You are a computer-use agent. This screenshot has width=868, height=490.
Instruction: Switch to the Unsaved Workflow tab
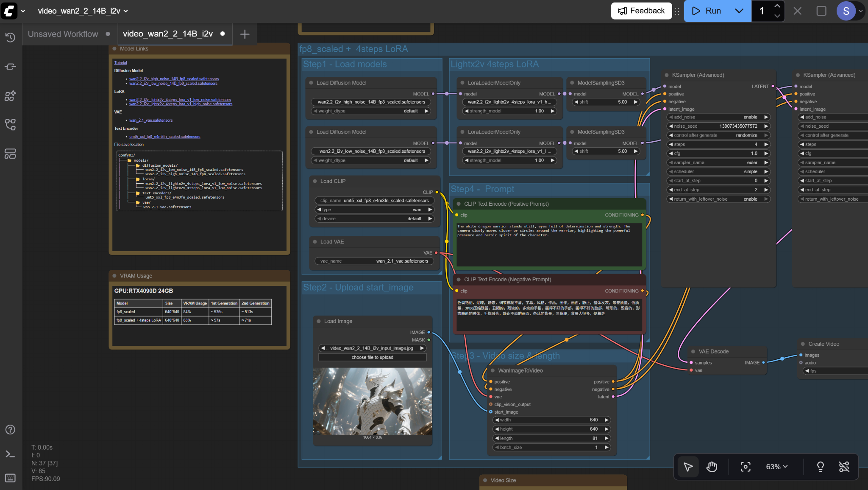pos(63,34)
